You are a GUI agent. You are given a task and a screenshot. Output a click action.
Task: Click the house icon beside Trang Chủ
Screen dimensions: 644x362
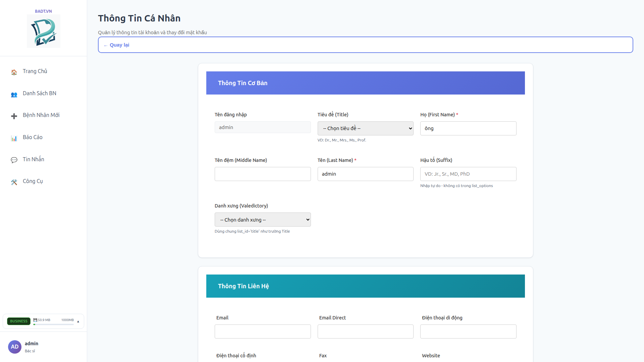point(14,72)
